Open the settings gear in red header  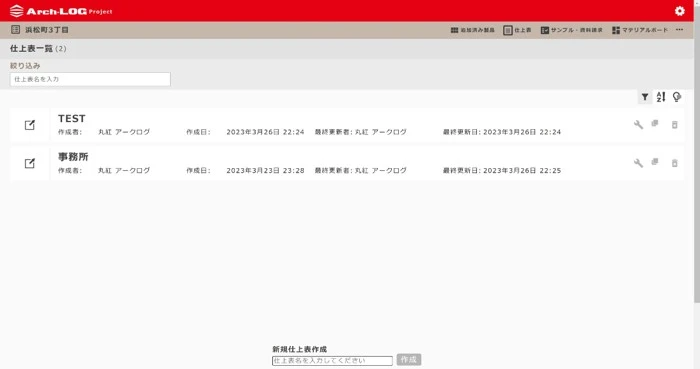tap(679, 11)
